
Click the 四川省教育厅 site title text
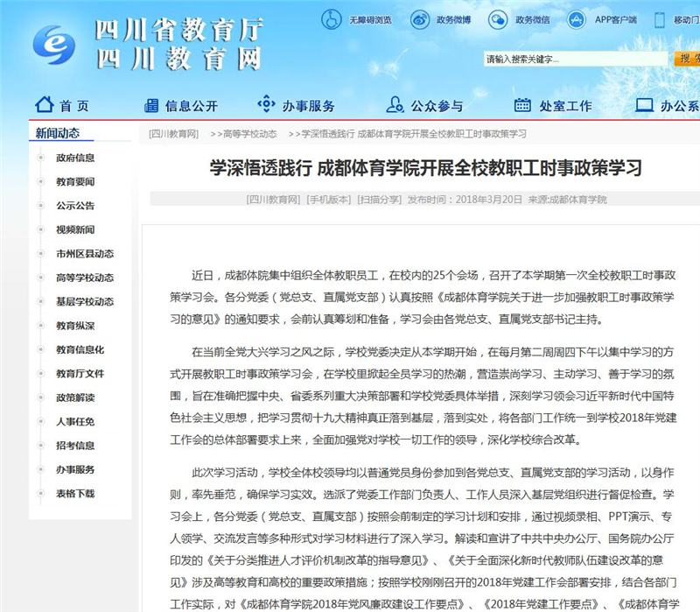tap(179, 30)
